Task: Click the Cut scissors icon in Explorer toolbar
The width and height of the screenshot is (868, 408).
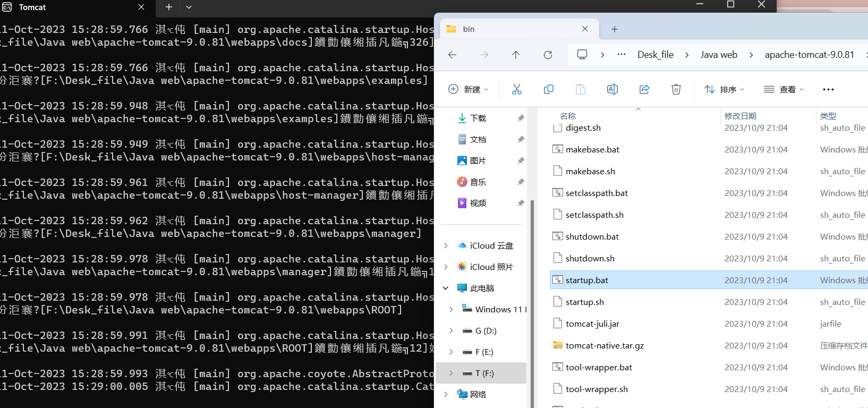Action: (x=517, y=89)
